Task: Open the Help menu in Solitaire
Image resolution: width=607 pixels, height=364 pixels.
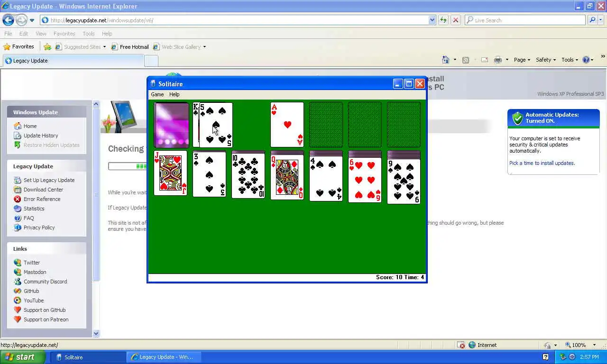Action: pyautogui.click(x=174, y=94)
